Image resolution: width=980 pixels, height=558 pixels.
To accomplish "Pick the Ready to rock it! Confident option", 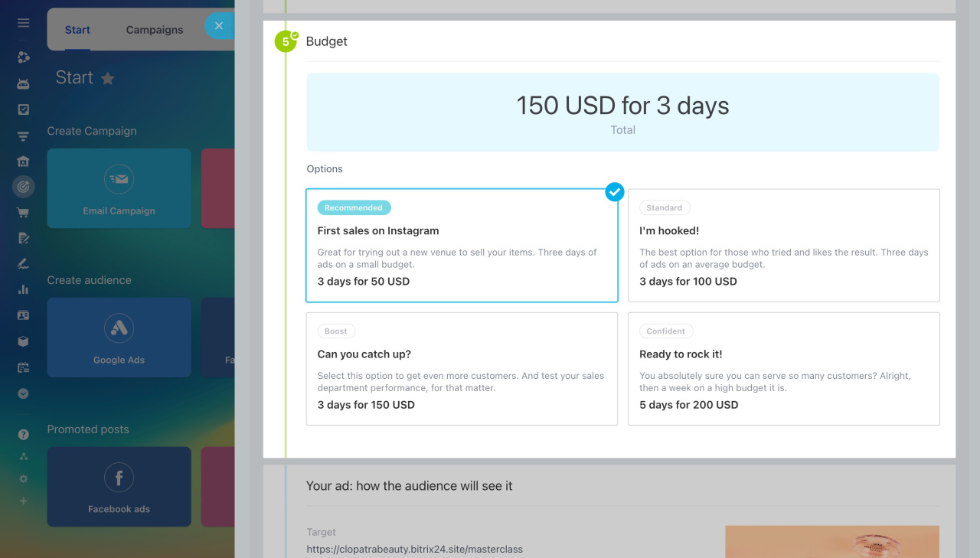I will pyautogui.click(x=784, y=369).
